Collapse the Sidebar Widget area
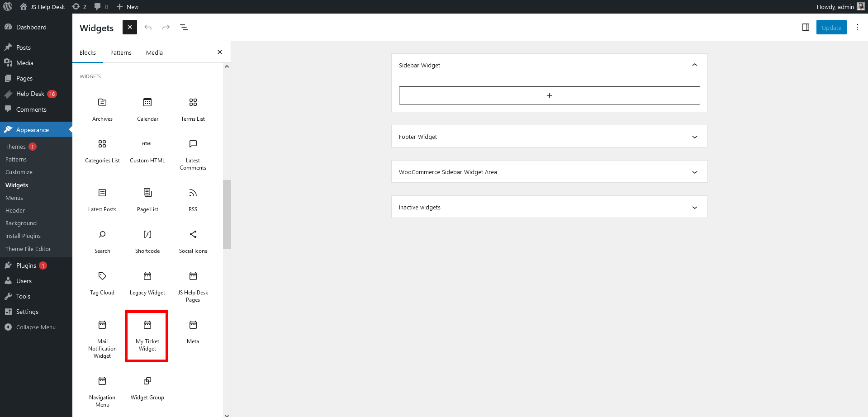The image size is (868, 417). pos(694,65)
